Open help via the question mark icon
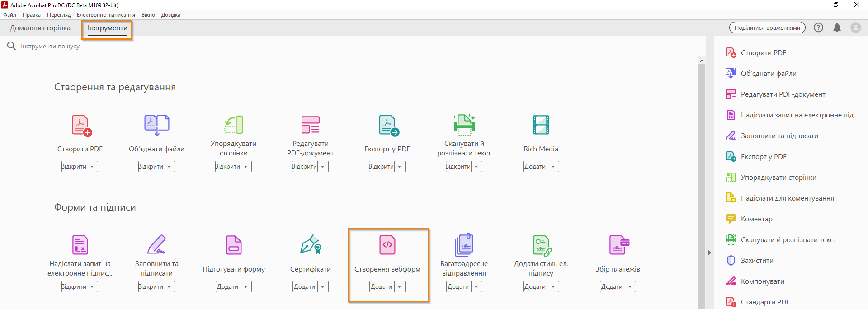This screenshot has width=868, height=309. point(818,28)
